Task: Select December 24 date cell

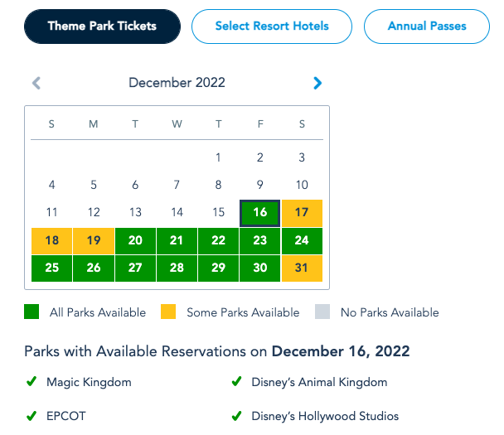Action: pos(302,241)
